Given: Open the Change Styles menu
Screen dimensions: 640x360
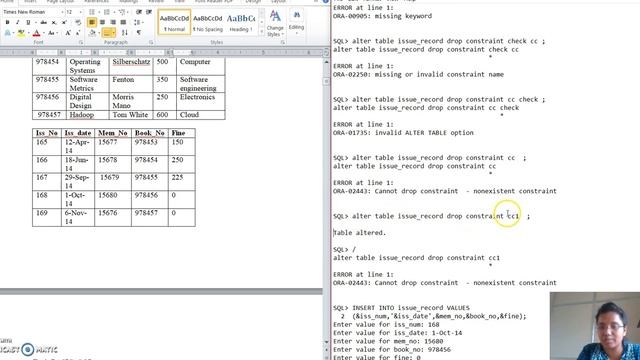Looking at the screenshot, I should click(x=275, y=24).
